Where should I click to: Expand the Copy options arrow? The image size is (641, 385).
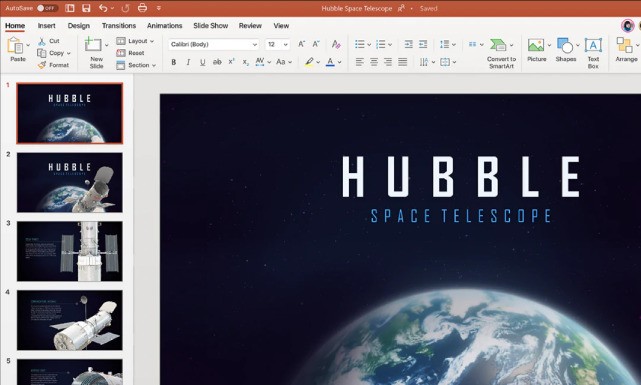pos(69,54)
